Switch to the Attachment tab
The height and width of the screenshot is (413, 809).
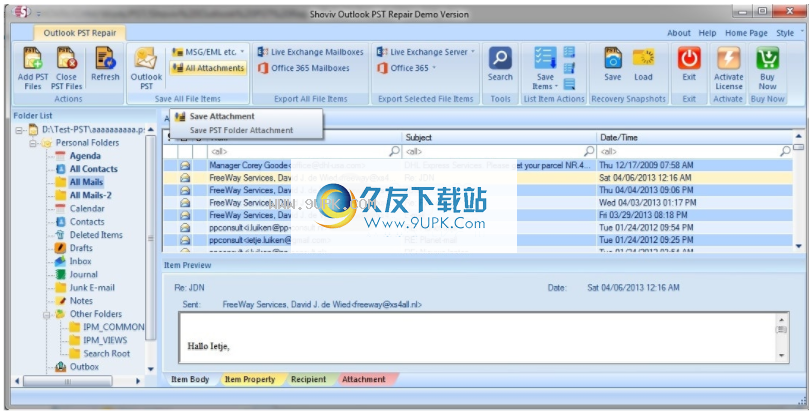tap(363, 379)
